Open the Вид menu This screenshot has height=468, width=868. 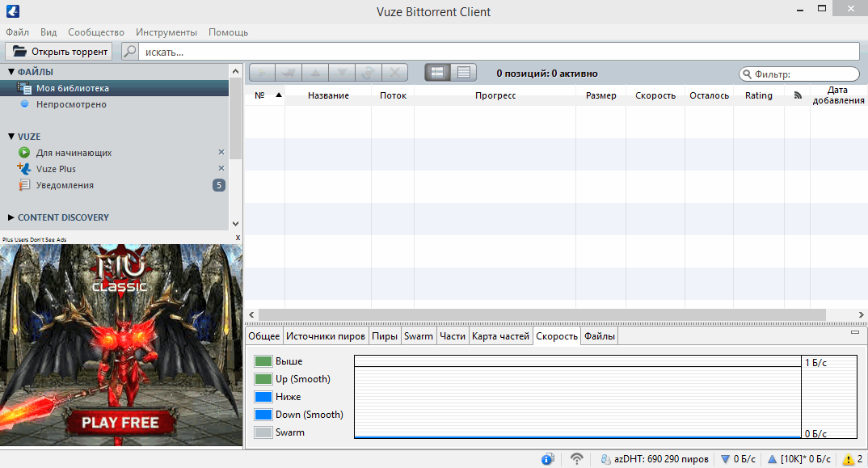tap(48, 32)
